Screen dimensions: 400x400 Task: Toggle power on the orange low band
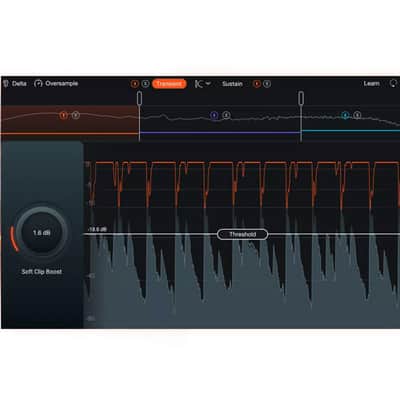pyautogui.click(x=63, y=115)
